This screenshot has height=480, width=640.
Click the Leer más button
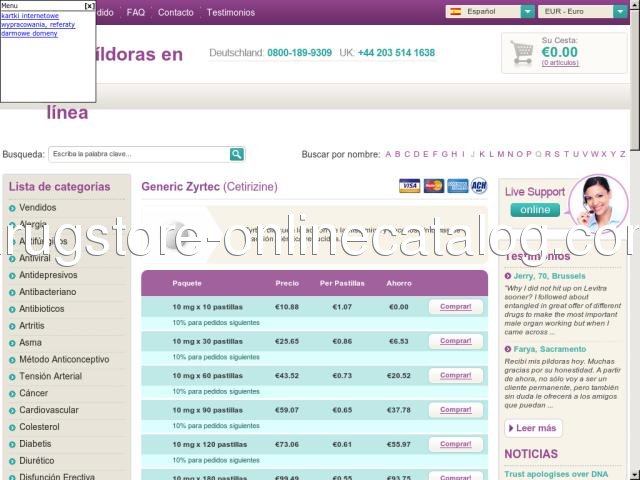pos(533,428)
